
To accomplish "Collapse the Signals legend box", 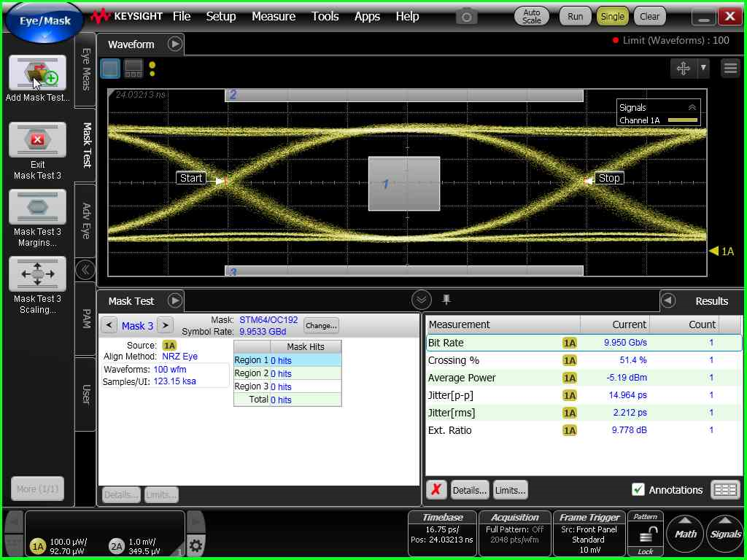I will [x=692, y=107].
